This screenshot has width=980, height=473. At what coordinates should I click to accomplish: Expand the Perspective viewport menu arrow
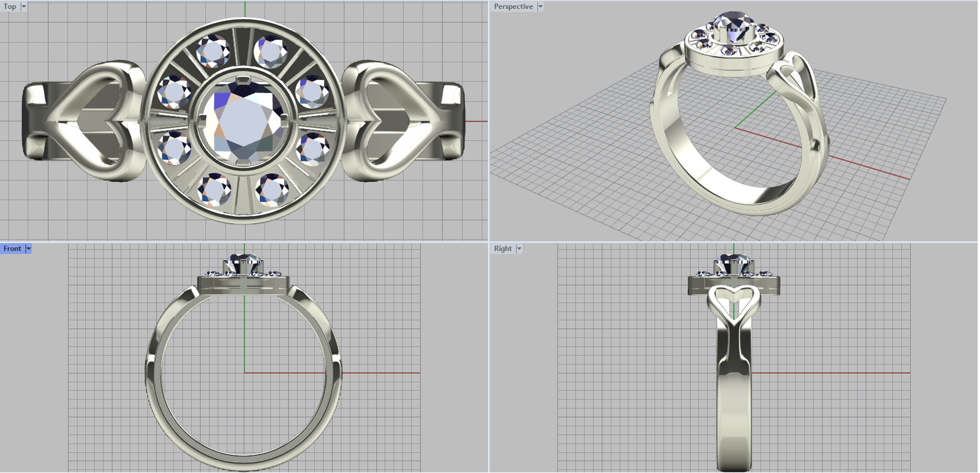(540, 7)
